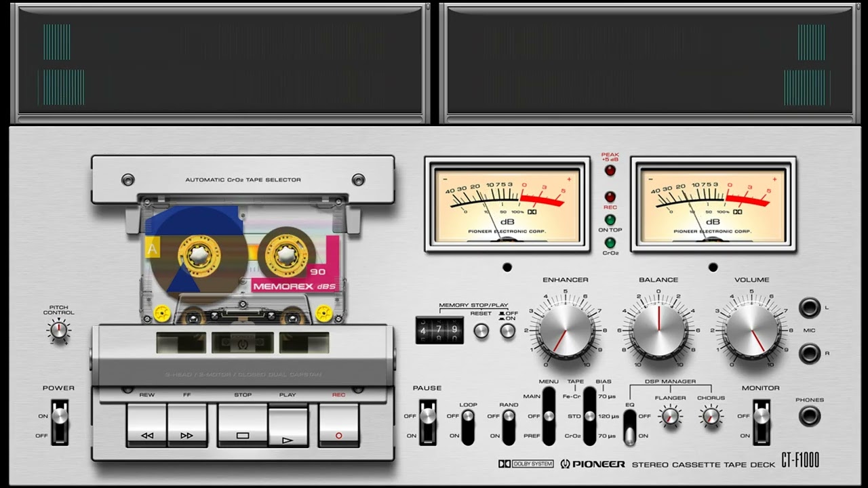Click the right channel VU meter

[x=713, y=205]
